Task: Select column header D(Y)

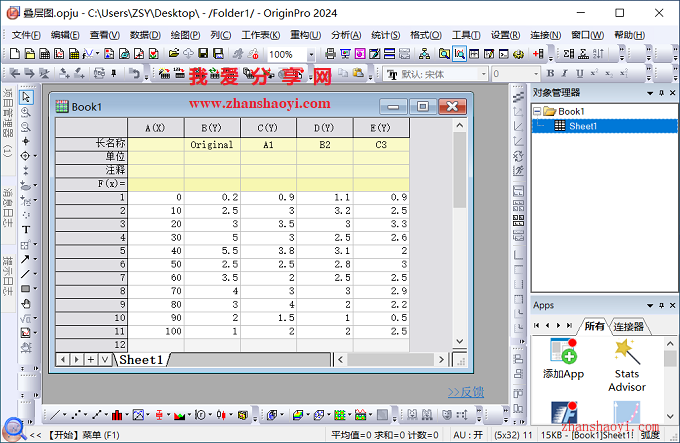Action: click(324, 128)
